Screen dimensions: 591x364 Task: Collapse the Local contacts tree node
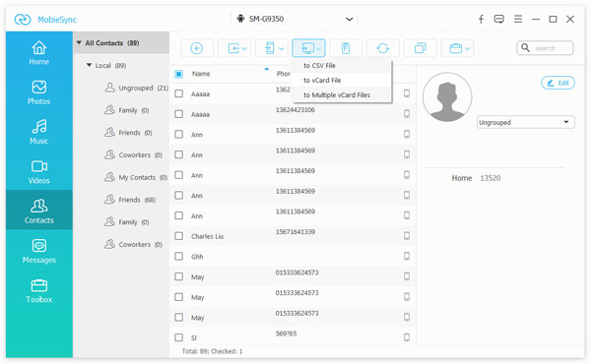(x=90, y=65)
